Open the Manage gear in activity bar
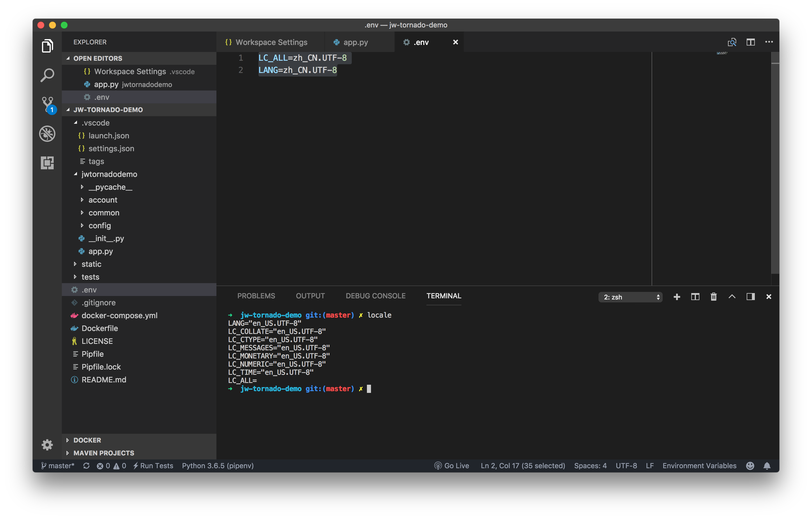This screenshot has width=812, height=519. [47, 445]
